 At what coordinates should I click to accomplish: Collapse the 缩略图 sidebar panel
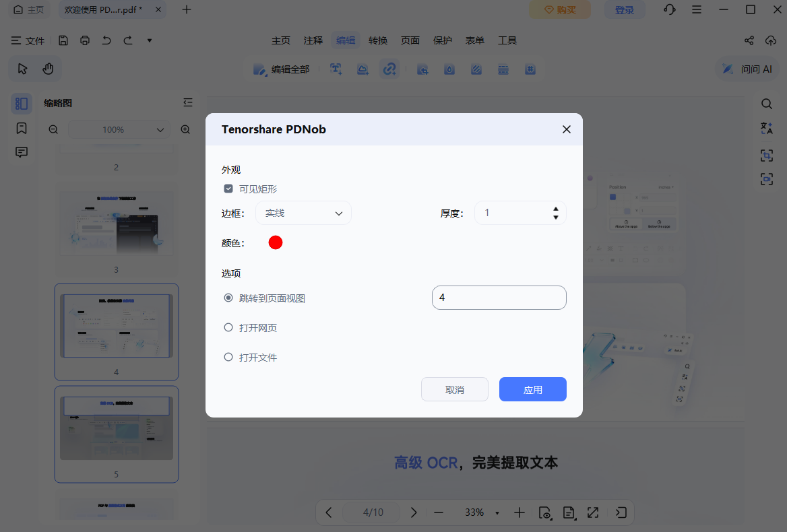click(x=188, y=103)
